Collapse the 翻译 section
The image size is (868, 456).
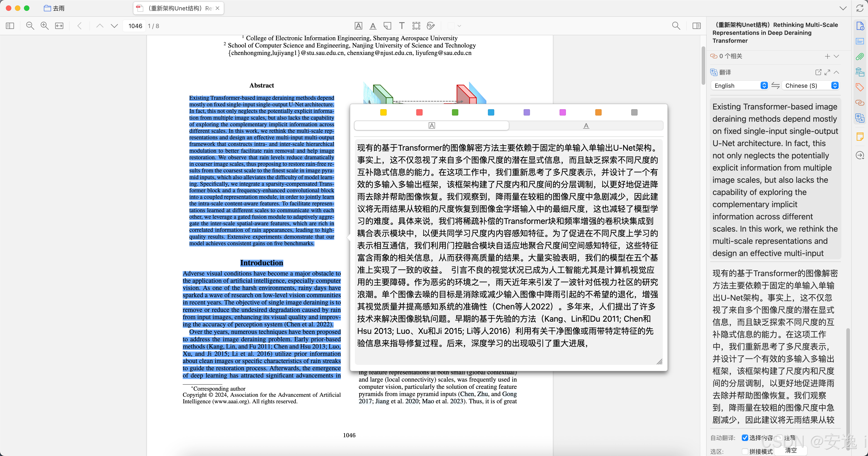coord(836,72)
